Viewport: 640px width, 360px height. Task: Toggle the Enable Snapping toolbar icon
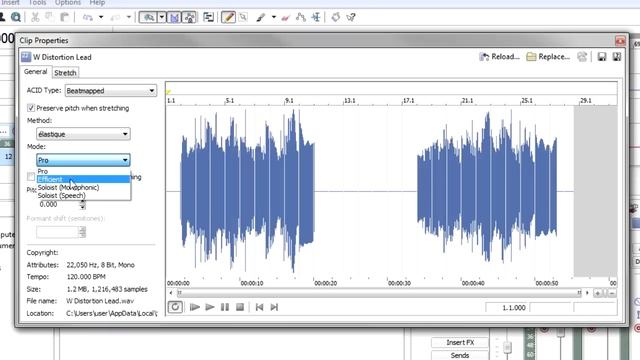pos(149,17)
